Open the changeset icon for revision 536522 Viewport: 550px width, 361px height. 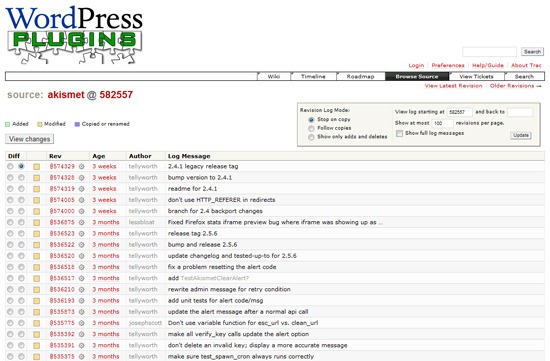pyautogui.click(x=81, y=245)
